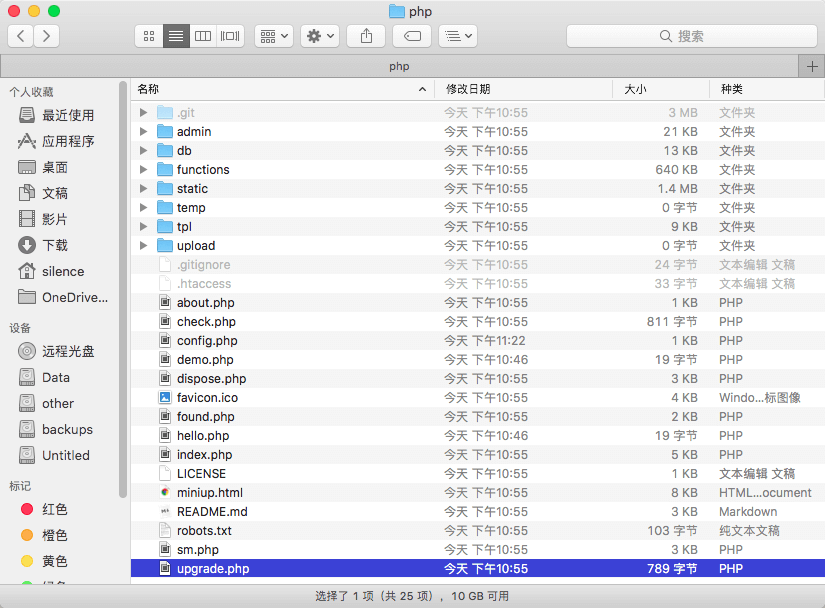Click the 搜索 search field
Viewport: 825px width, 608px height.
pyautogui.click(x=690, y=36)
